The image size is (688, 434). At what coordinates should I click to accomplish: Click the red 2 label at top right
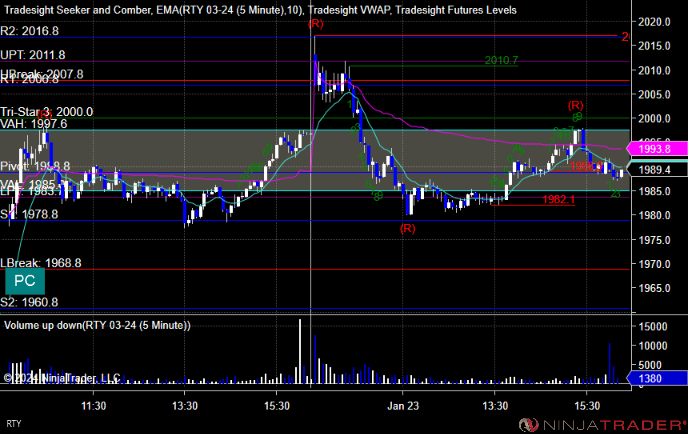(x=625, y=37)
